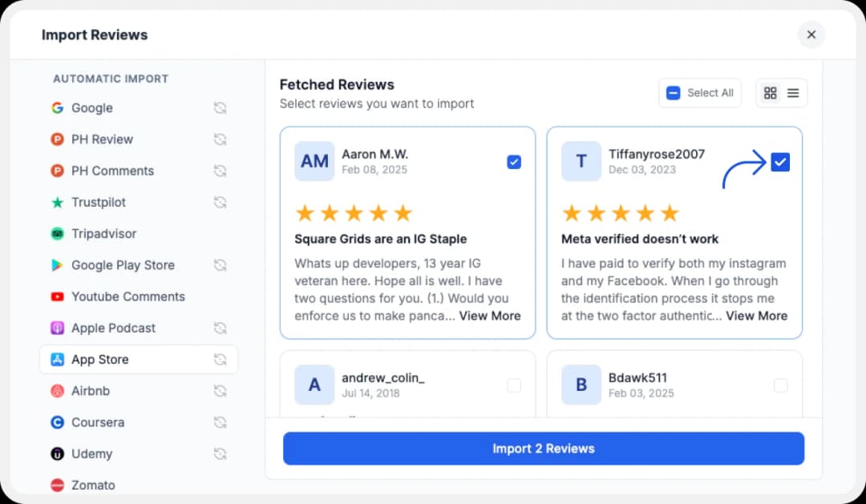
Task: Select Coursera from automatic import list
Action: point(96,422)
